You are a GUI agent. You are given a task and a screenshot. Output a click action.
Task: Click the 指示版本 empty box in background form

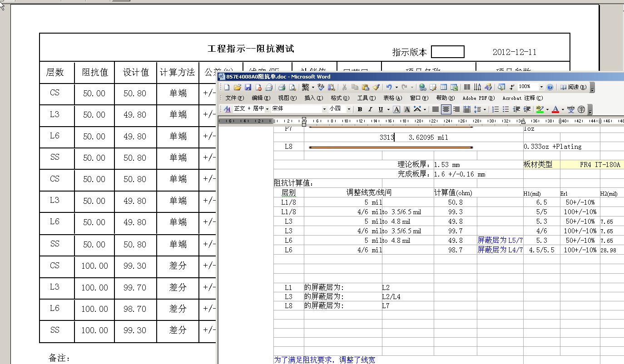[447, 52]
